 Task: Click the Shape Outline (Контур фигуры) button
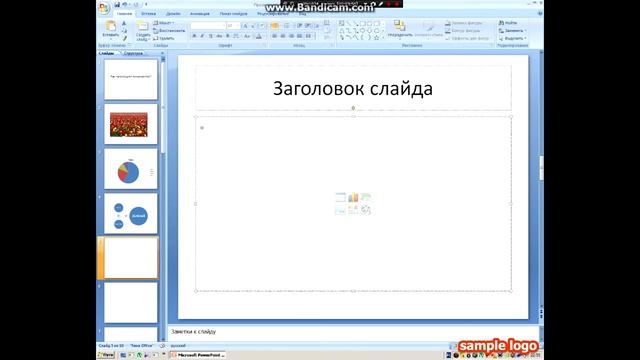(462, 31)
